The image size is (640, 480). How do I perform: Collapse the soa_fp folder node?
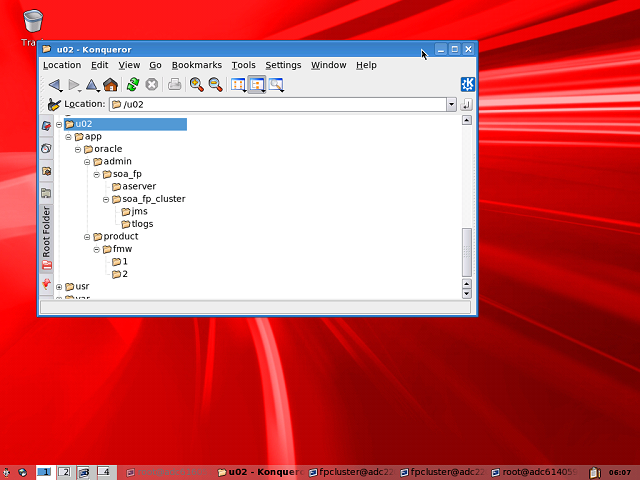97,175
